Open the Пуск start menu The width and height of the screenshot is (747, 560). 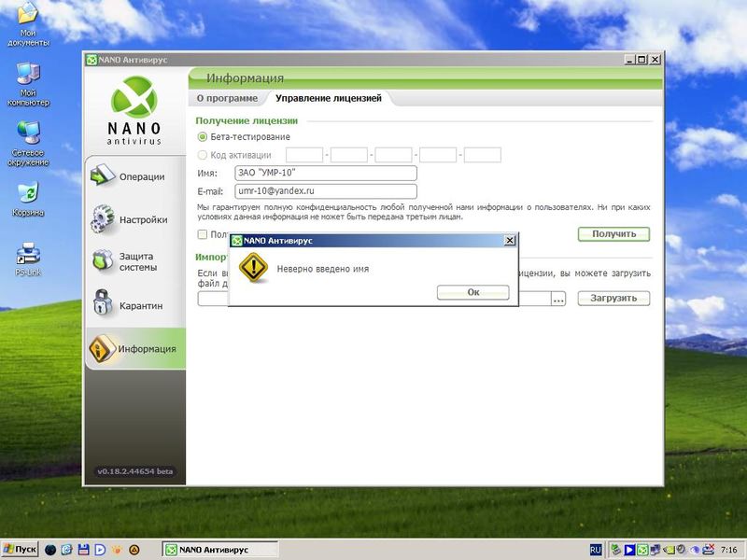[21, 550]
